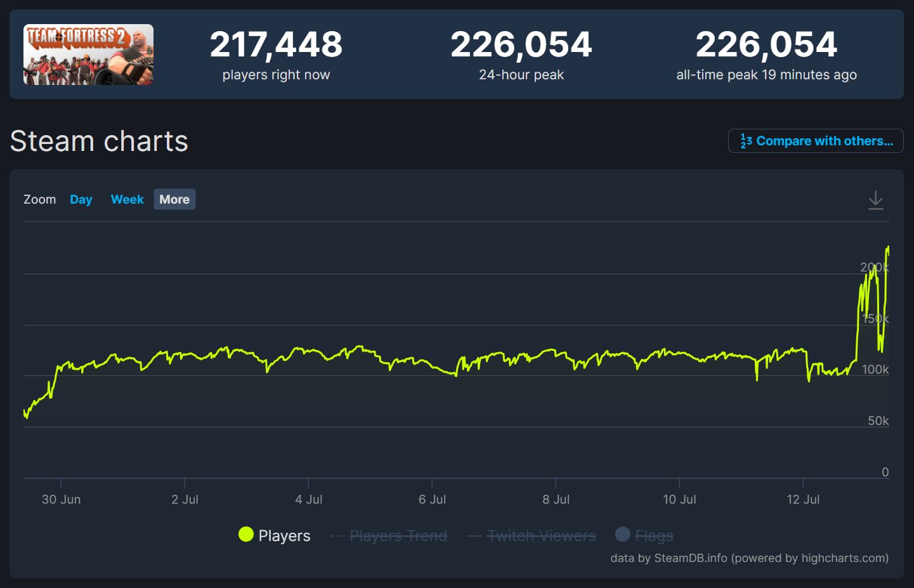Enable the Players Trend overlay
914x588 pixels.
[398, 535]
